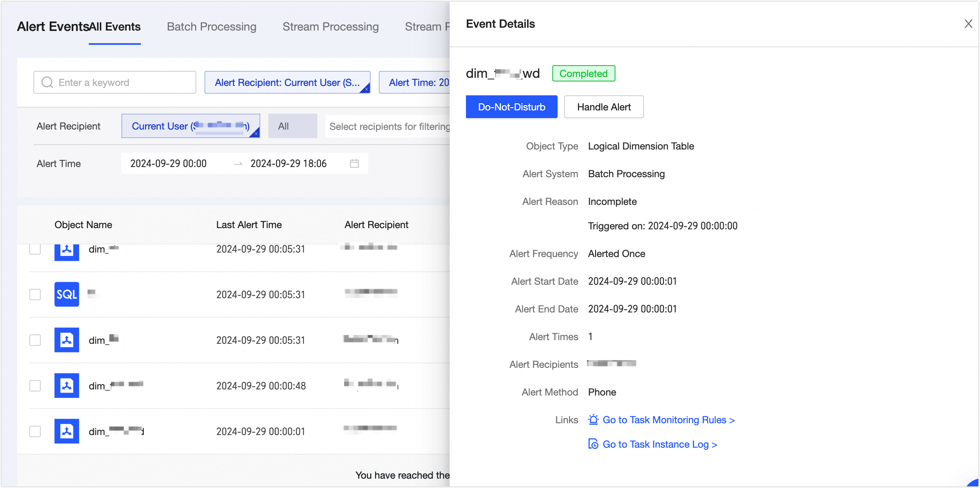Check the box for the 00:00:48 alert row
Screen dimensions: 980x488
[x=35, y=385]
